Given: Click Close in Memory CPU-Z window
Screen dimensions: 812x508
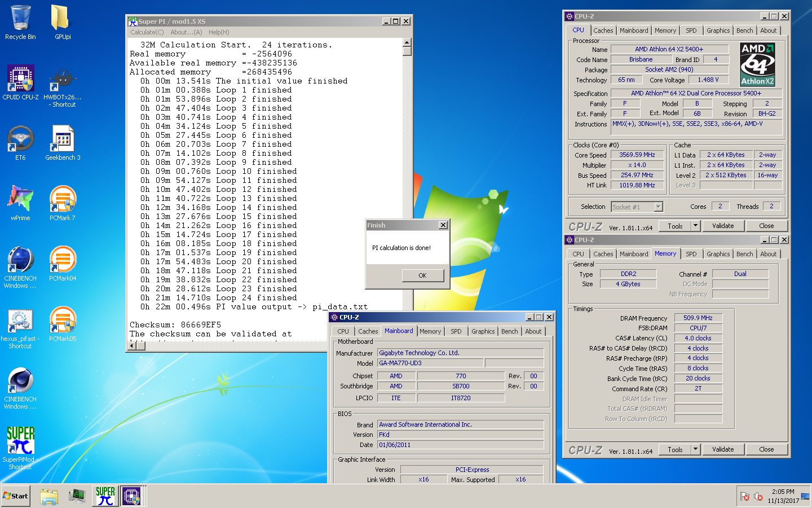Looking at the screenshot, I should [x=766, y=449].
